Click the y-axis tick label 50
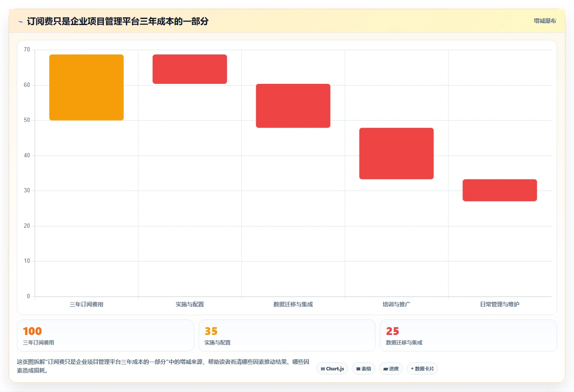The height and width of the screenshot is (392, 574). pos(27,120)
